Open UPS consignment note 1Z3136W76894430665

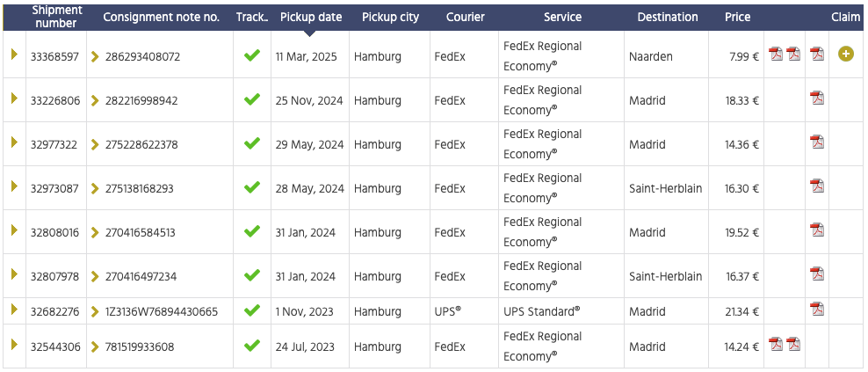pos(161,311)
